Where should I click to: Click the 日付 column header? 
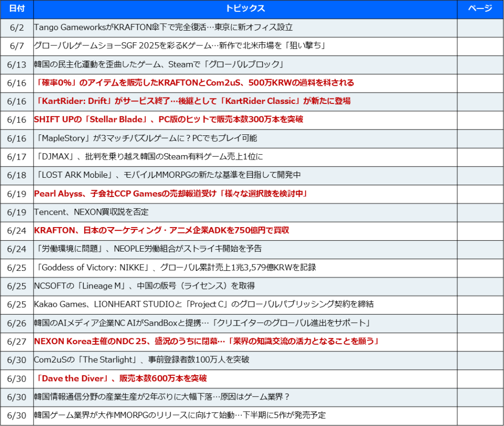(x=17, y=9)
